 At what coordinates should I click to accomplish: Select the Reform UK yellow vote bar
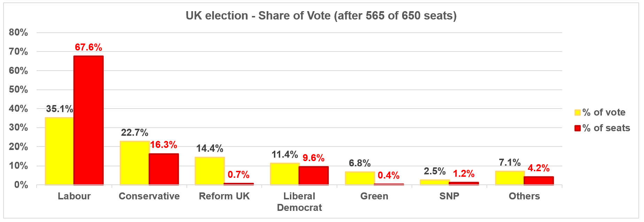pyautogui.click(x=209, y=171)
